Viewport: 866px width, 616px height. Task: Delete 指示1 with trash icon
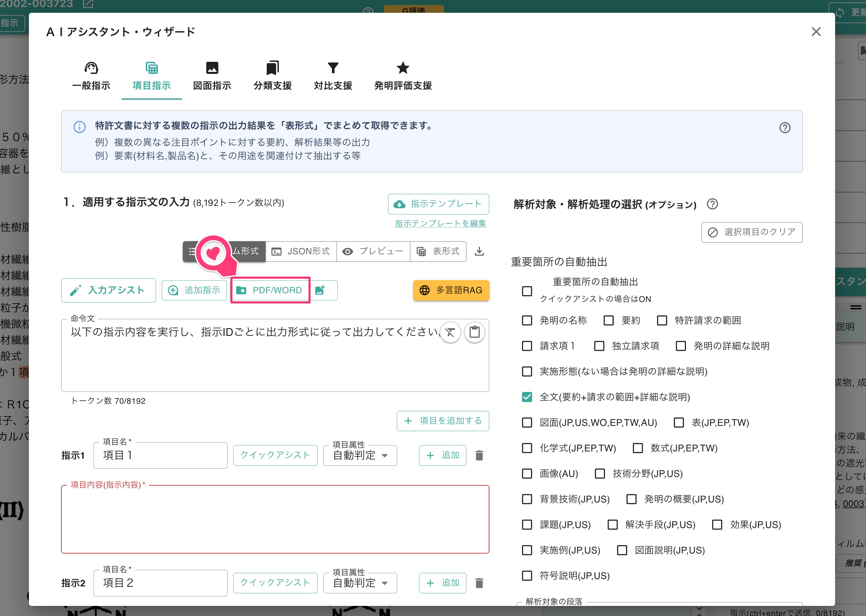[x=479, y=455]
